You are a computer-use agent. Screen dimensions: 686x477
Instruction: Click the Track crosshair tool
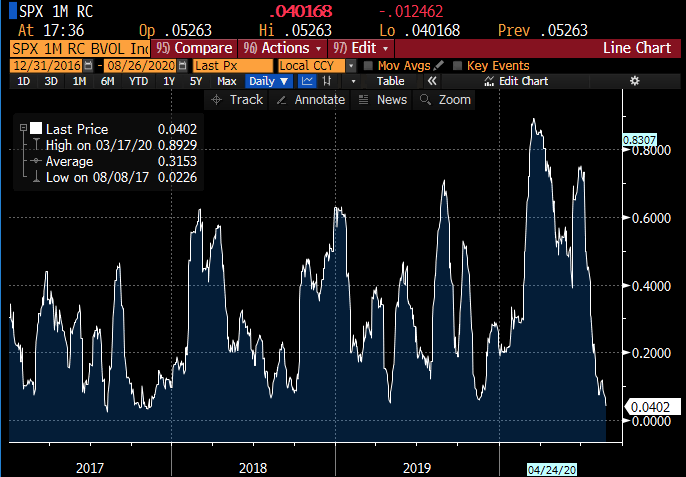pyautogui.click(x=236, y=100)
